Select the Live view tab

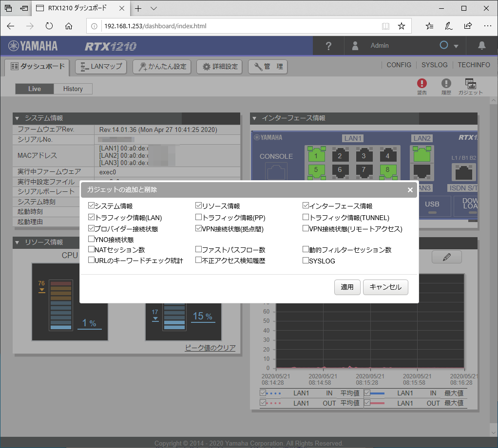(x=35, y=89)
